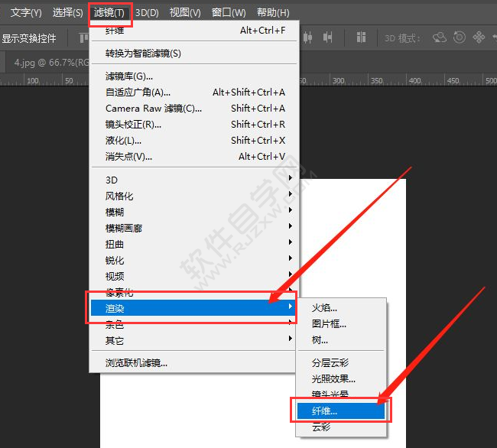Click the horizontal ruler at 400

[414, 81]
